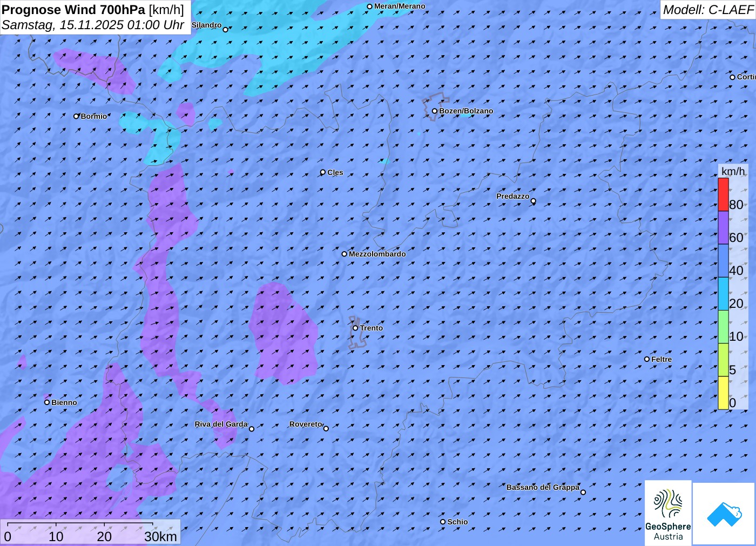Click the Meran/Merano city marker

click(369, 6)
